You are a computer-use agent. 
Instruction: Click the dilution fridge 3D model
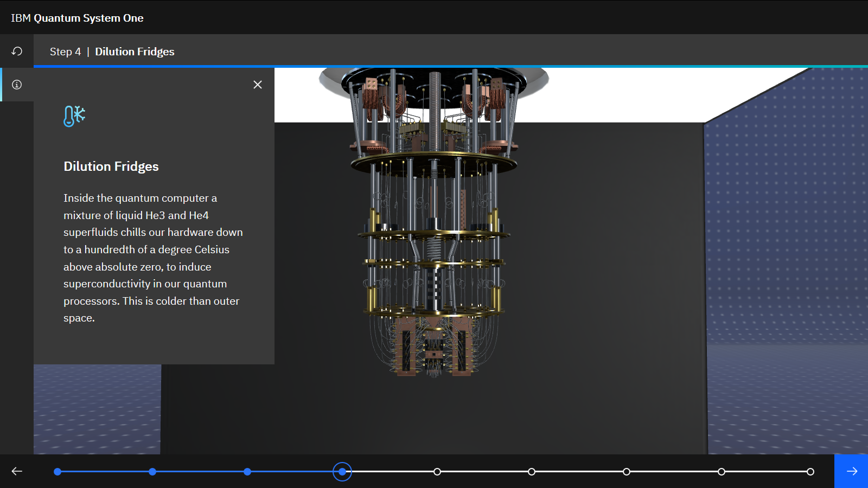434,222
